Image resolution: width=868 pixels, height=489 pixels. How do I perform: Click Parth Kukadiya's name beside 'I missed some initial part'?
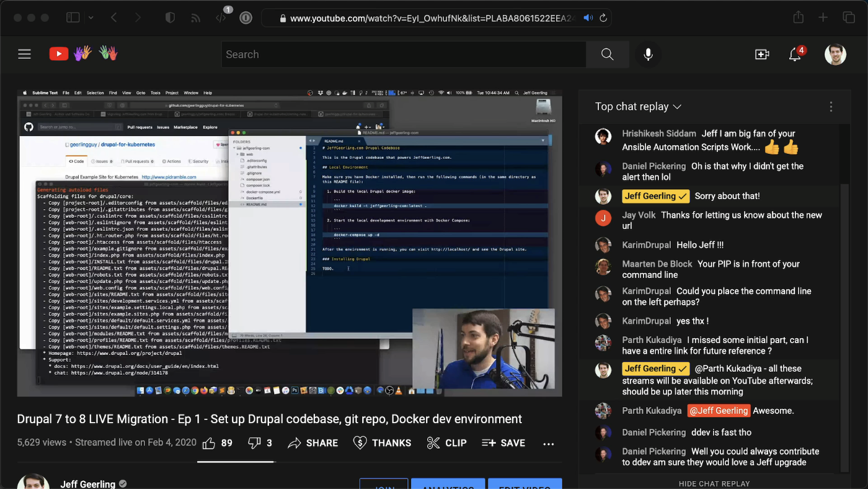pyautogui.click(x=652, y=340)
